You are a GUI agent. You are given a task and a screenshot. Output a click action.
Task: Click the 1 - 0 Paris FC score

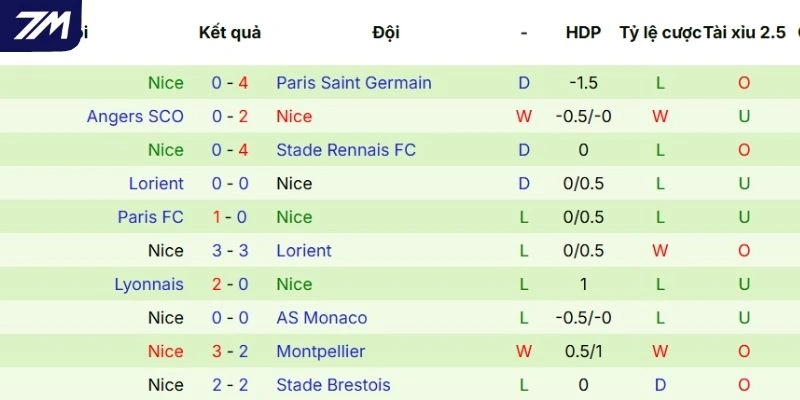230,217
